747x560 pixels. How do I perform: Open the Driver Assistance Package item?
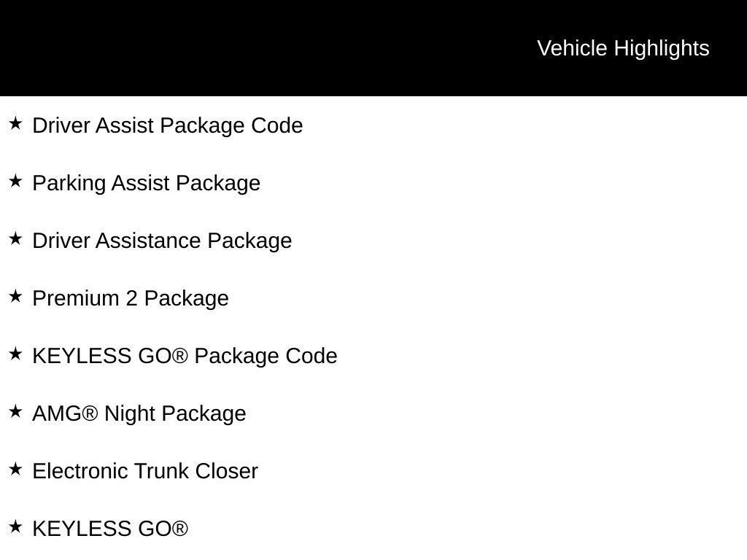click(x=162, y=241)
